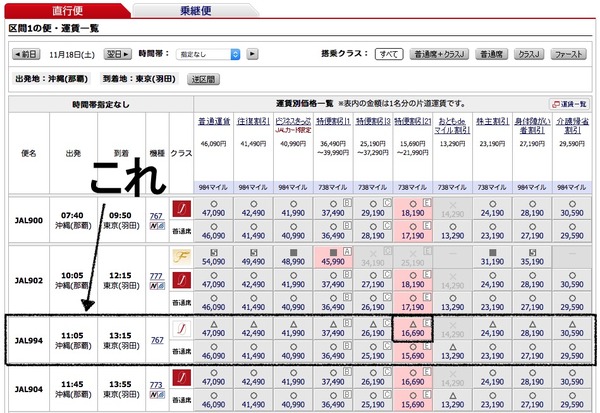This screenshot has width=600, height=413.
Task: Open the 普通運賃 fare header link
Action: 214,121
